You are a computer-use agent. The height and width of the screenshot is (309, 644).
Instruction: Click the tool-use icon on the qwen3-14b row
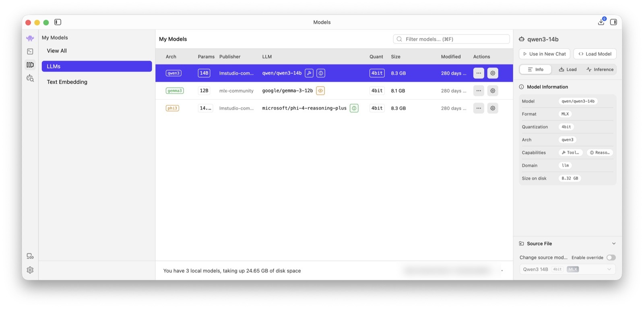[309, 73]
